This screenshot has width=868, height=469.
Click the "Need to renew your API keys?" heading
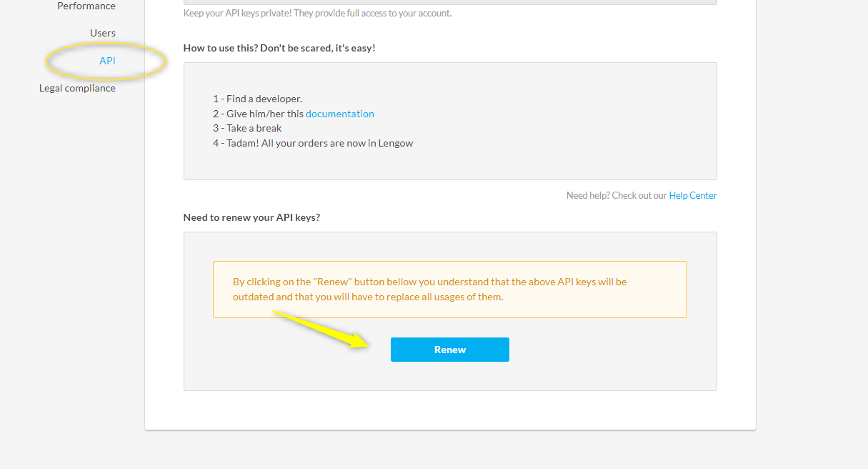point(251,217)
